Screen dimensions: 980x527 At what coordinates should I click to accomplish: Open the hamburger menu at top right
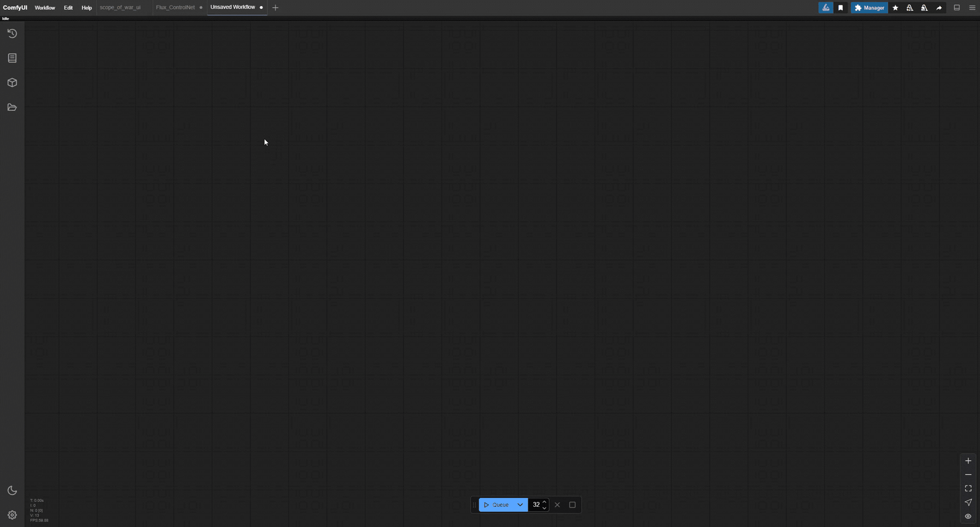click(972, 8)
